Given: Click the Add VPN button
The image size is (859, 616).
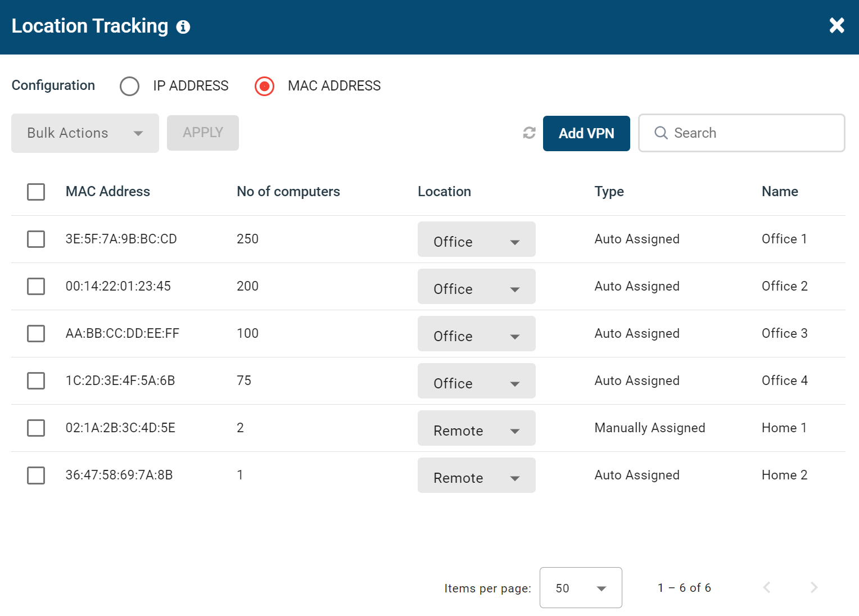Looking at the screenshot, I should 586,133.
